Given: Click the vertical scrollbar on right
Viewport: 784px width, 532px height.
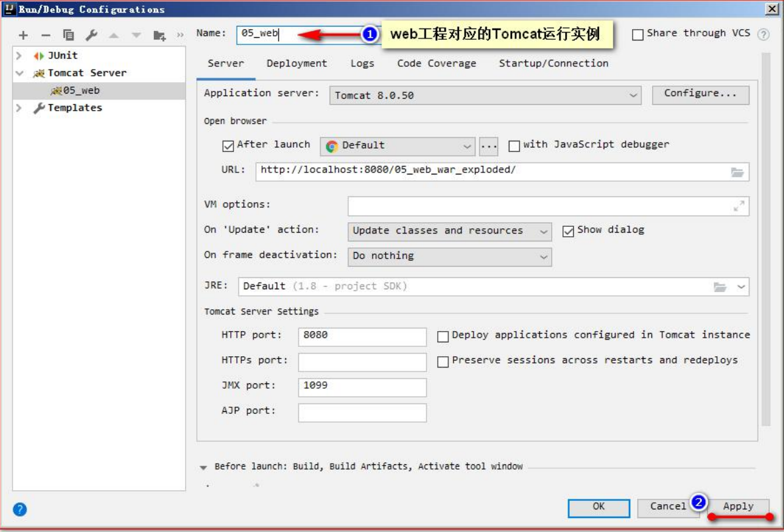Looking at the screenshot, I should 765,239.
